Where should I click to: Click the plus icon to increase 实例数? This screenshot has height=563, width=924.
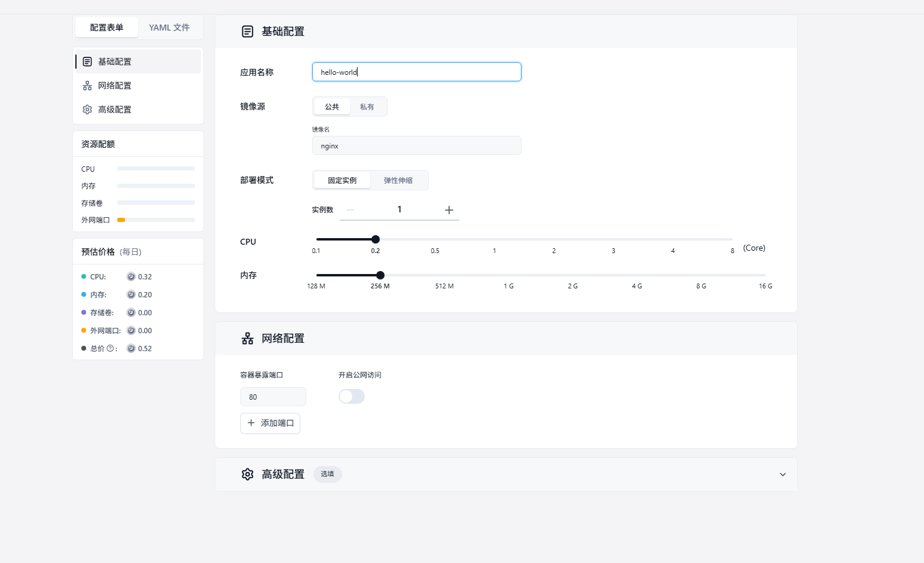tap(449, 210)
